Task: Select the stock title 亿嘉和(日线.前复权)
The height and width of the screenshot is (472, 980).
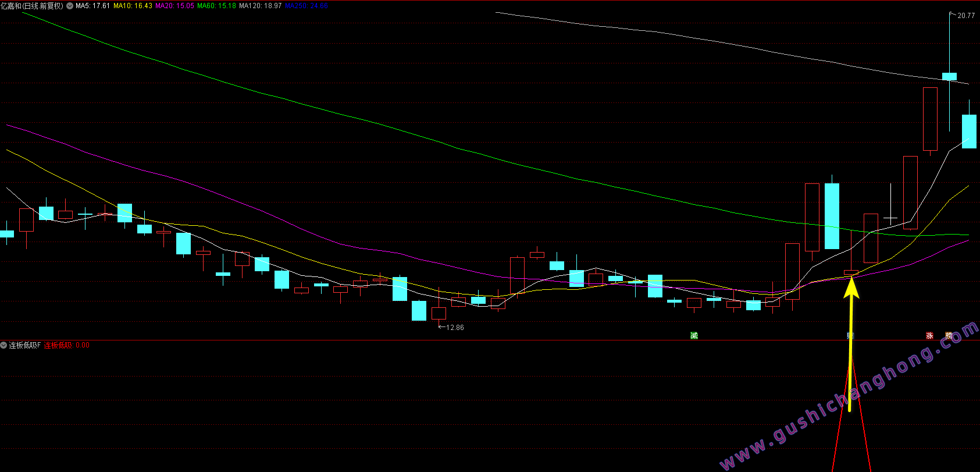Action: point(32,6)
